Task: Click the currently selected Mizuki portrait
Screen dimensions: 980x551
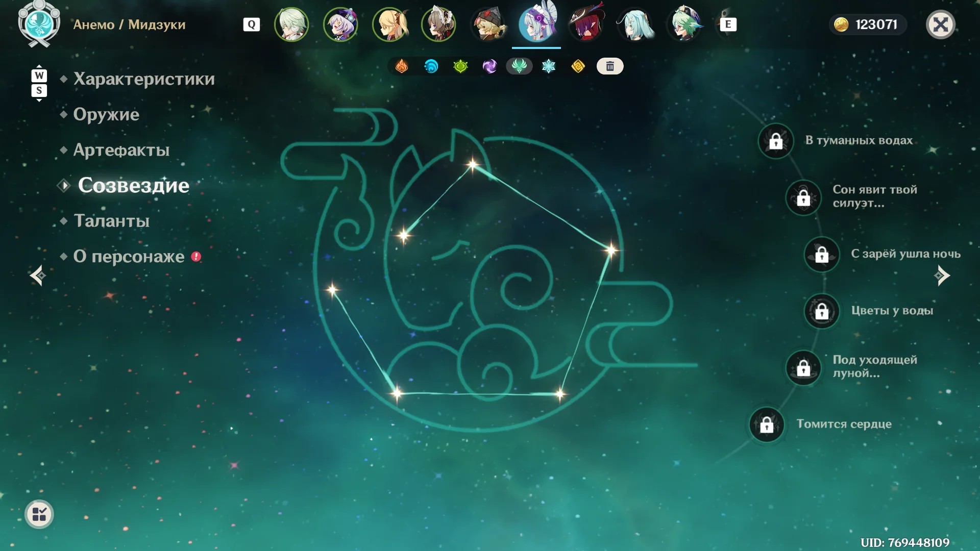Action: (x=536, y=24)
